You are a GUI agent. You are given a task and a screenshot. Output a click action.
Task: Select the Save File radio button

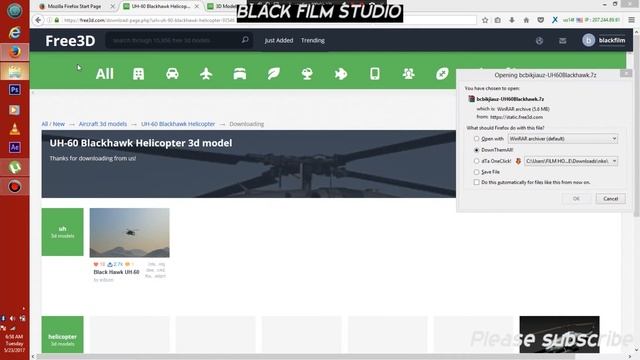[476, 172]
